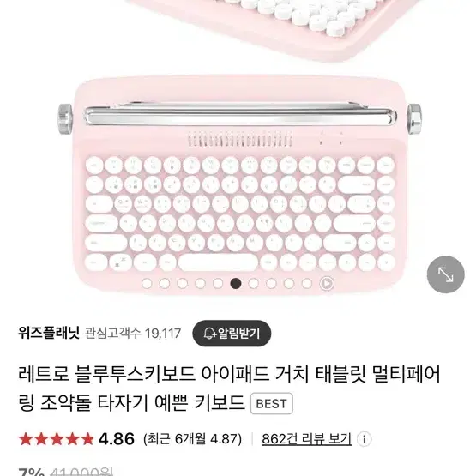Tap the five red rating stars

pos(56,439)
